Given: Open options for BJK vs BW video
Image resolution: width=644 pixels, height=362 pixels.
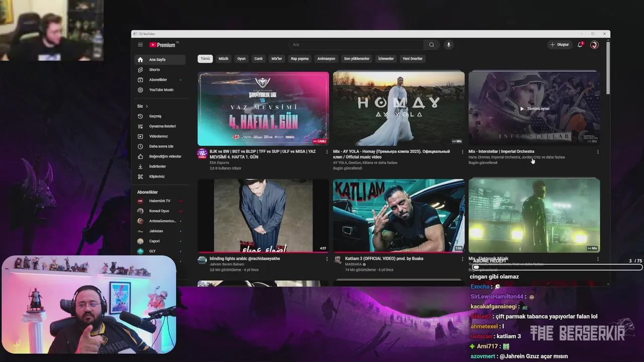Looking at the screenshot, I should 327,152.
